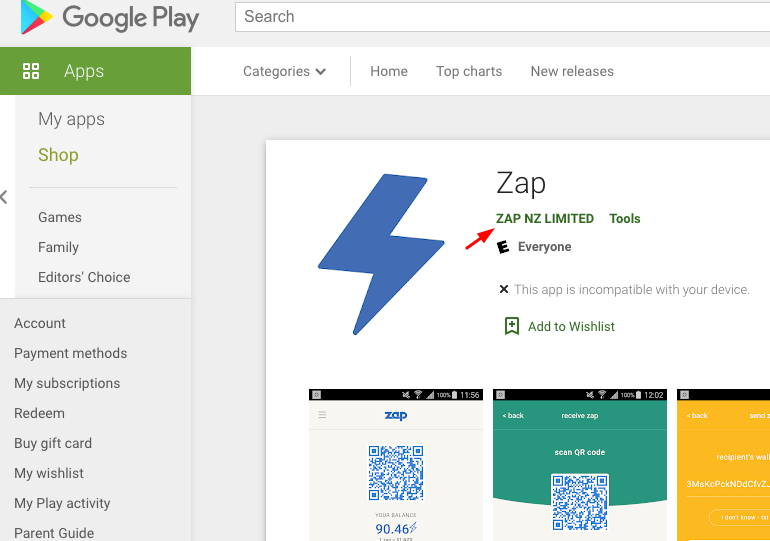Open the balance QR code screenshot
This screenshot has width=770, height=541.
(x=396, y=465)
